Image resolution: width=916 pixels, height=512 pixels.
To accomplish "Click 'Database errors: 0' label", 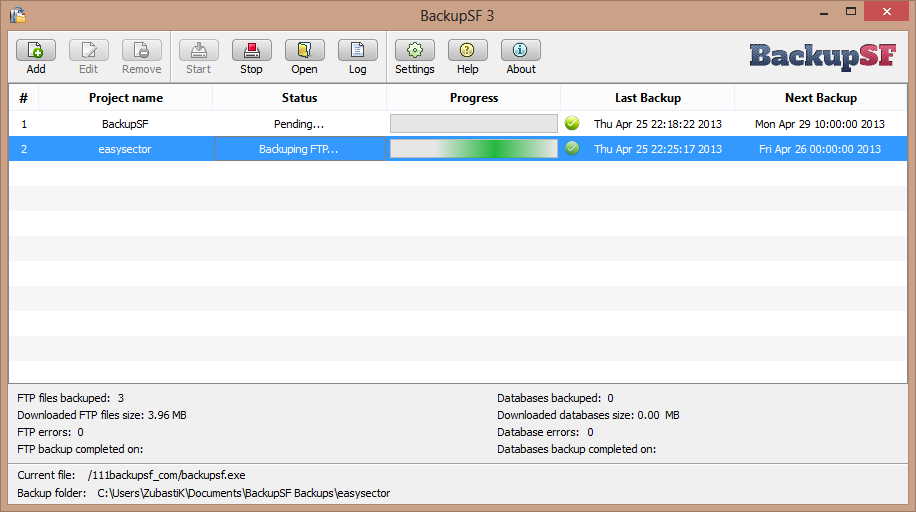I will click(x=546, y=432).
